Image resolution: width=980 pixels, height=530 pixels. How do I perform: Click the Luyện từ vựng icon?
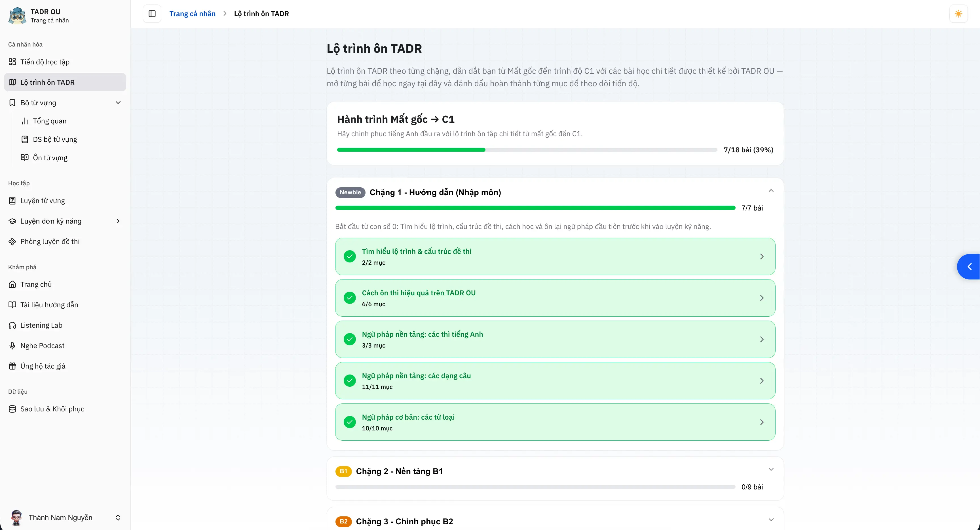pos(12,201)
